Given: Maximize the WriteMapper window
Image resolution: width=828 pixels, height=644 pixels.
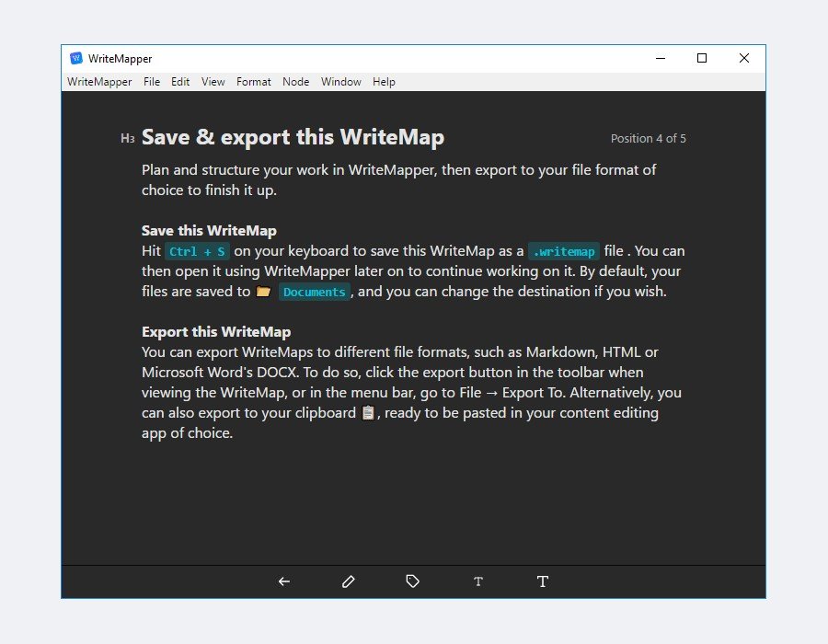Looking at the screenshot, I should (702, 58).
